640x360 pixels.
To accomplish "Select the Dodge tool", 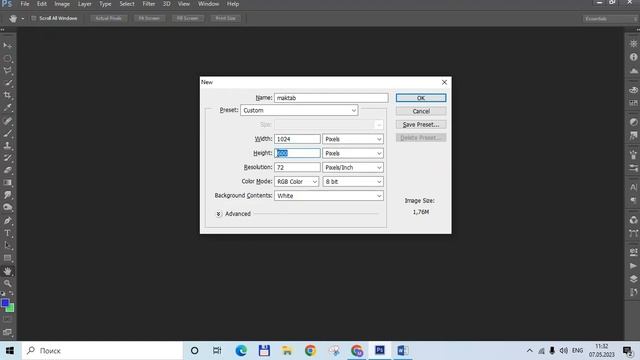I will (x=7, y=207).
